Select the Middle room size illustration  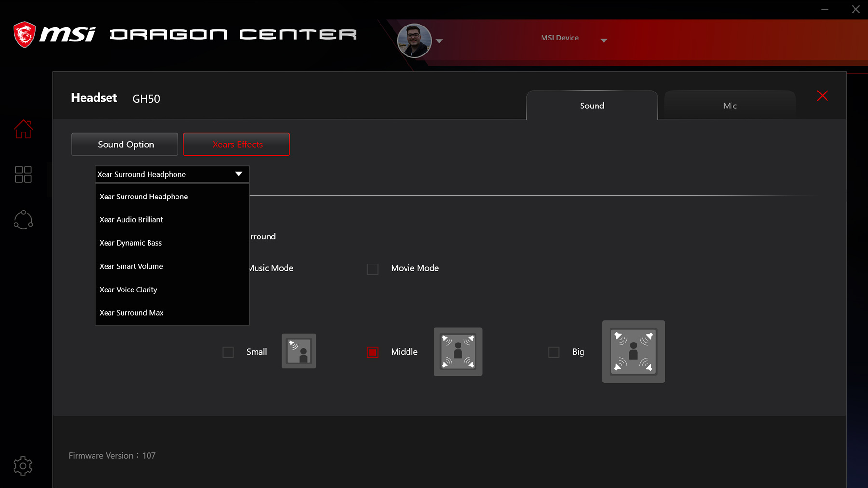(x=458, y=352)
